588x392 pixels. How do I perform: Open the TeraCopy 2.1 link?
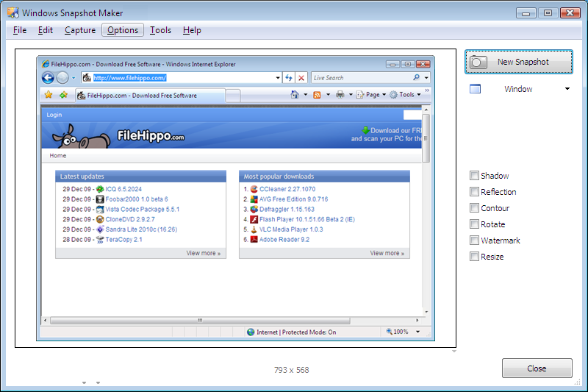pos(123,240)
